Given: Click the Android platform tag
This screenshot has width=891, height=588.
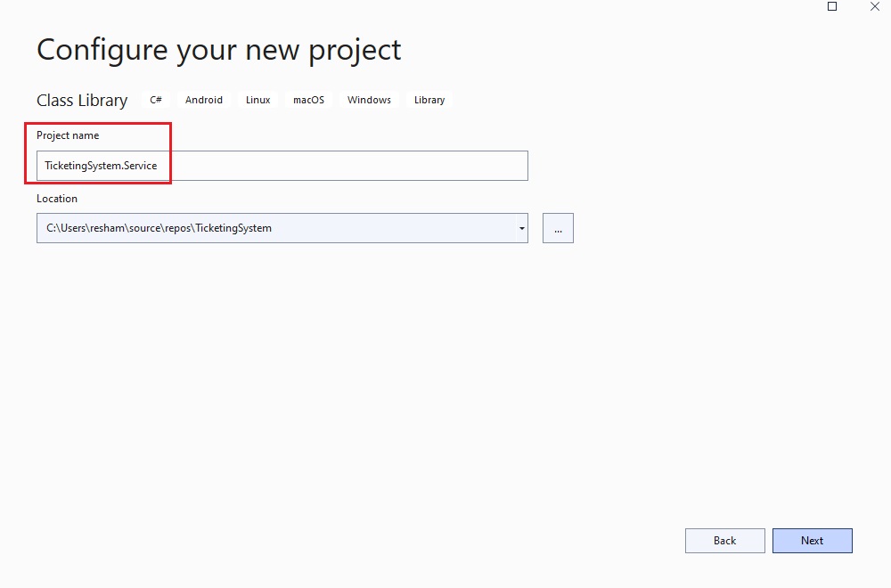Looking at the screenshot, I should pyautogui.click(x=203, y=100).
